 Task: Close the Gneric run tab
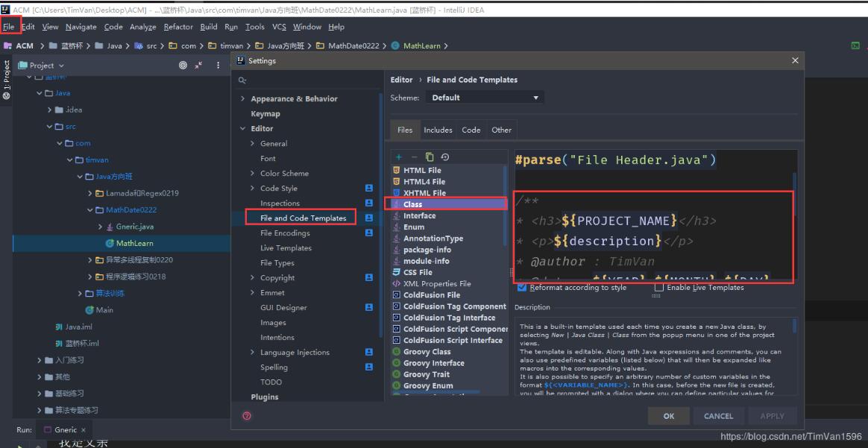click(84, 430)
